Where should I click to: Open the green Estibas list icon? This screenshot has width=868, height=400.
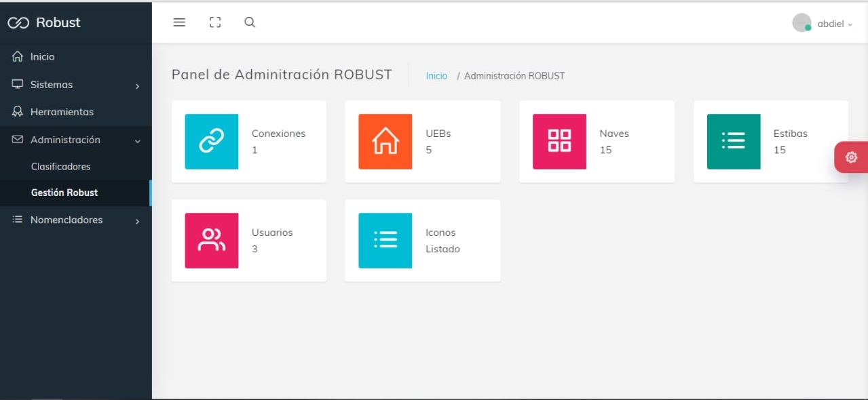[733, 141]
